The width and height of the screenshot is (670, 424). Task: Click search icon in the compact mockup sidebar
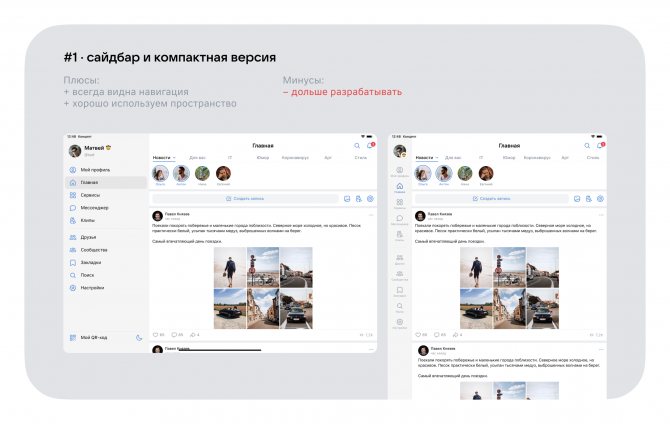(x=400, y=308)
